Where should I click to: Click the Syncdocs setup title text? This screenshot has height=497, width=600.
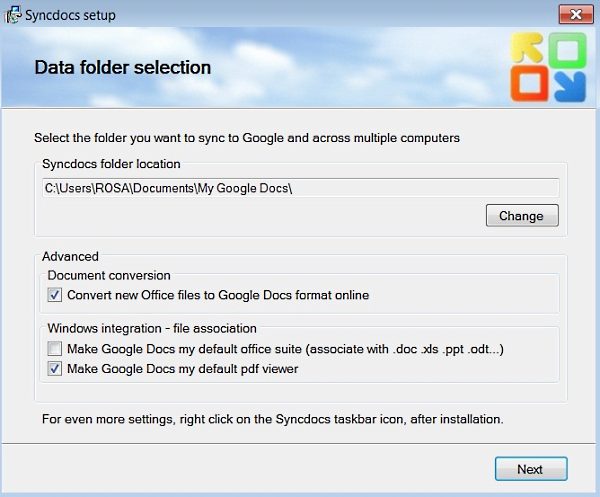73,15
